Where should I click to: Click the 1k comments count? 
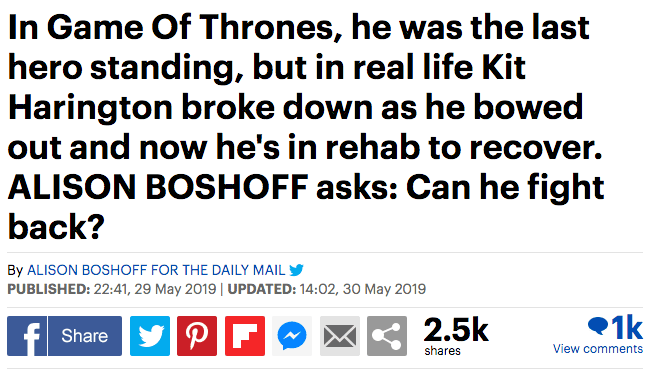tap(627, 328)
